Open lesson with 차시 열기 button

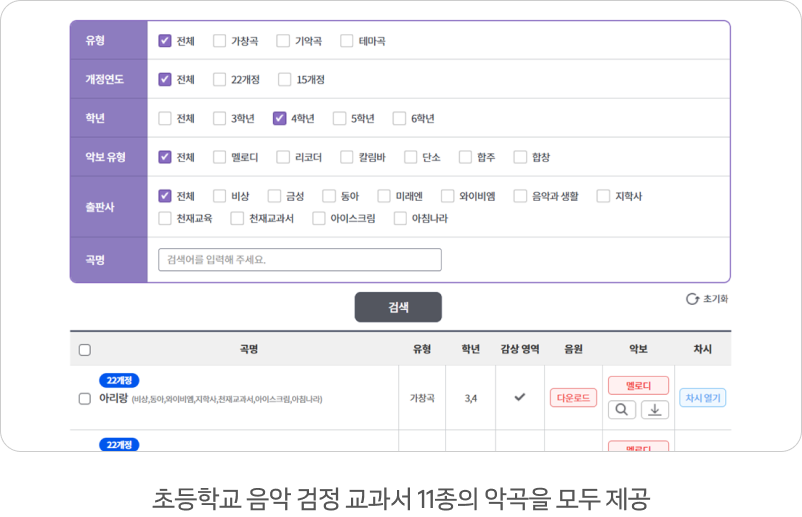(702, 398)
